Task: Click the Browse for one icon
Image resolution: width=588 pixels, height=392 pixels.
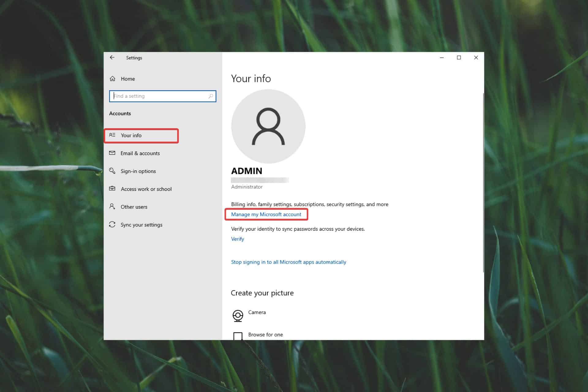Action: point(238,336)
